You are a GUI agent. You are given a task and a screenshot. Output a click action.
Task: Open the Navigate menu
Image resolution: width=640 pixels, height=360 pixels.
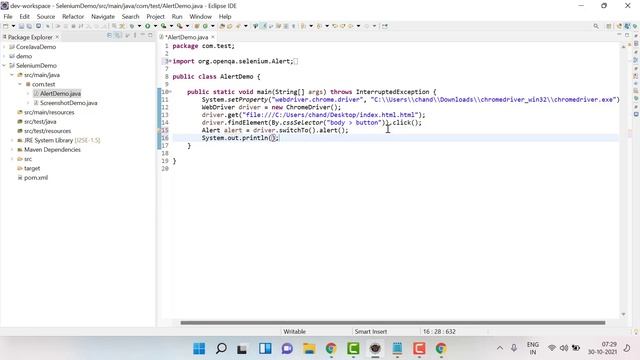pyautogui.click(x=103, y=17)
